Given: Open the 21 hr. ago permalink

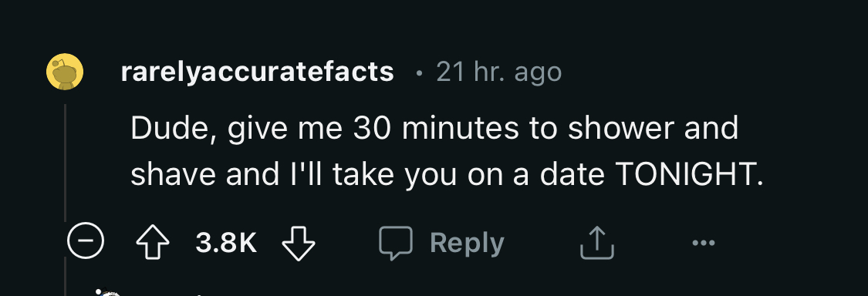Looking at the screenshot, I should click(x=498, y=72).
